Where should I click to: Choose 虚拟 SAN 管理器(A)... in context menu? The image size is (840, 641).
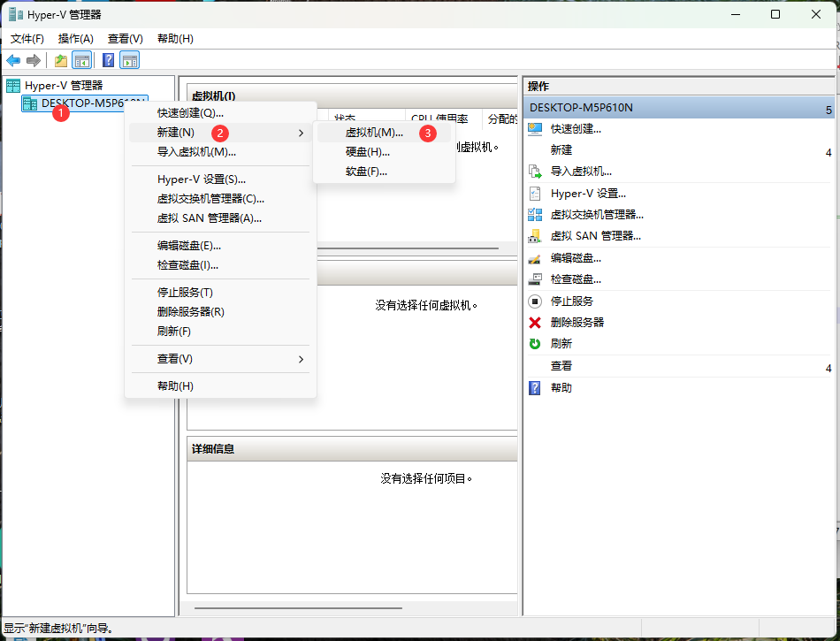[x=220, y=218]
